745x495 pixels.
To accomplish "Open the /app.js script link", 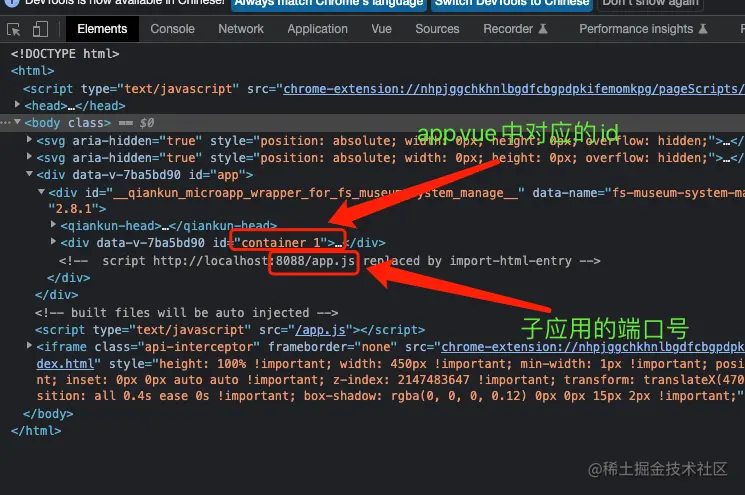I will click(x=320, y=330).
